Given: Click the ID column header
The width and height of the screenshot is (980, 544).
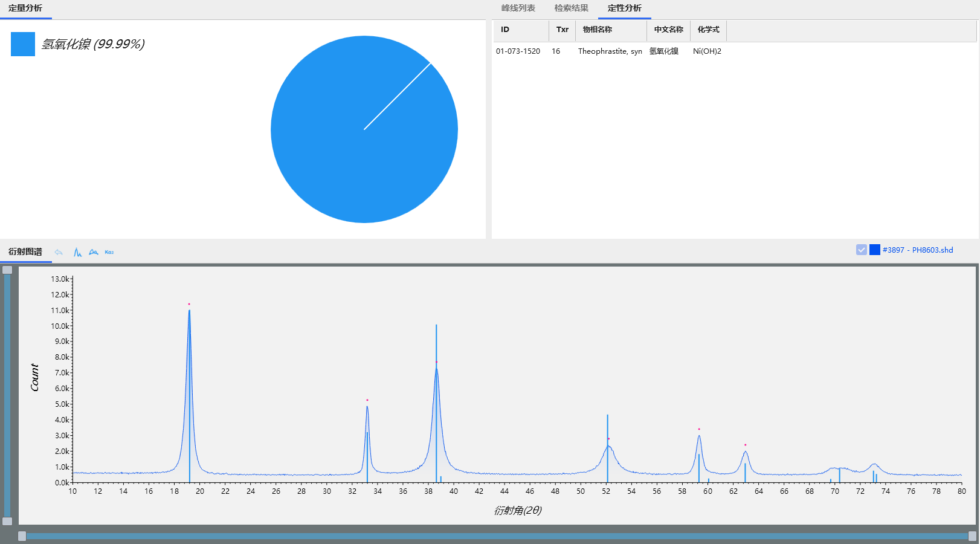Looking at the screenshot, I should (x=521, y=30).
